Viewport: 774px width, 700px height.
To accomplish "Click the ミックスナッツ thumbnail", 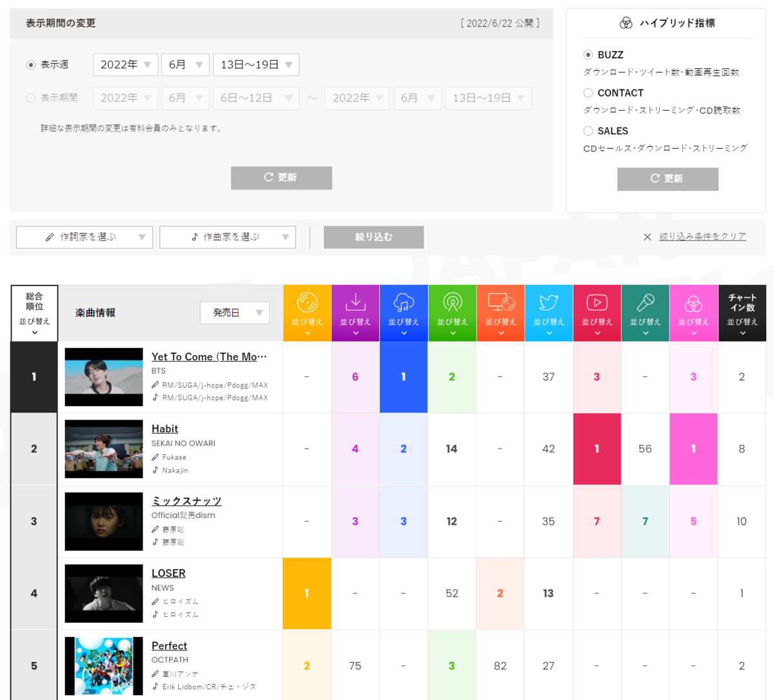I will pyautogui.click(x=104, y=521).
